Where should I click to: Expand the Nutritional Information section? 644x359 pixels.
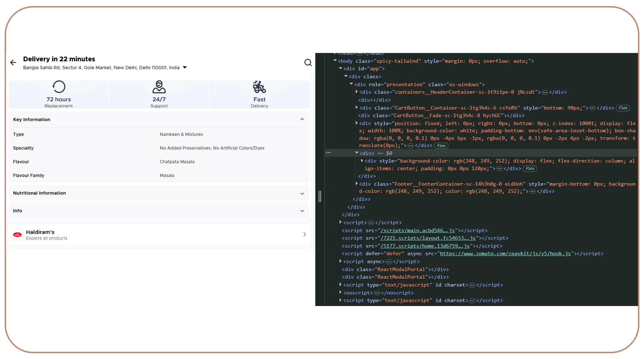(x=302, y=193)
